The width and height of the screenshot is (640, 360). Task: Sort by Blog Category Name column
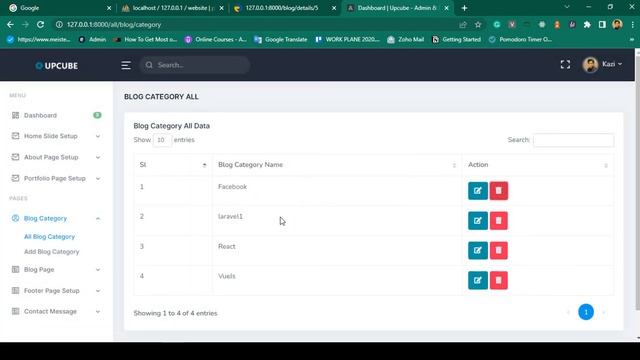[x=337, y=165]
